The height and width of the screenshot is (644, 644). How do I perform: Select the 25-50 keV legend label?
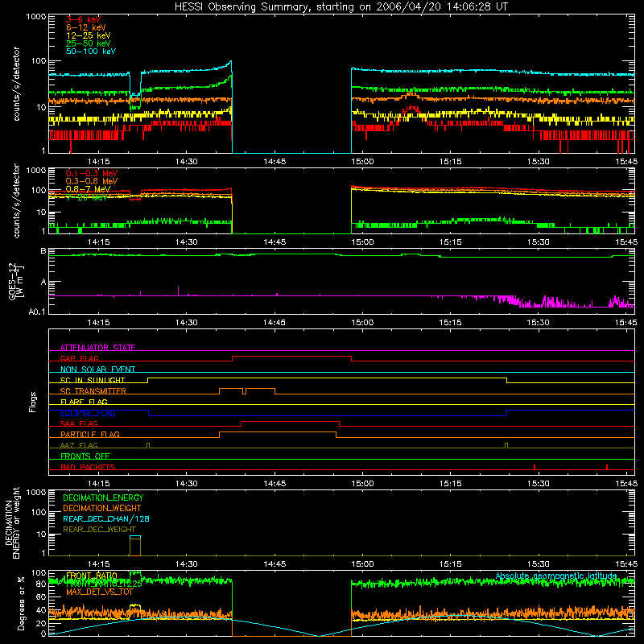tap(89, 43)
